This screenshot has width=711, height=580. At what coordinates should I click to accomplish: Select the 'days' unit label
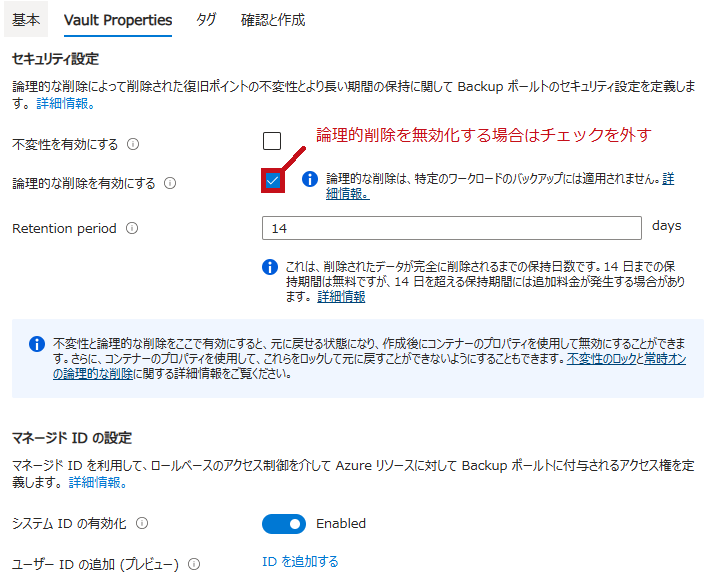[667, 225]
